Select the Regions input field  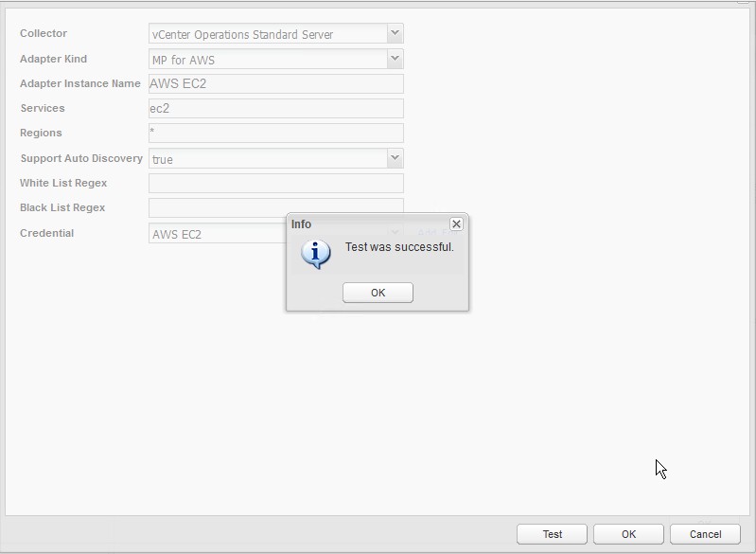click(275, 134)
